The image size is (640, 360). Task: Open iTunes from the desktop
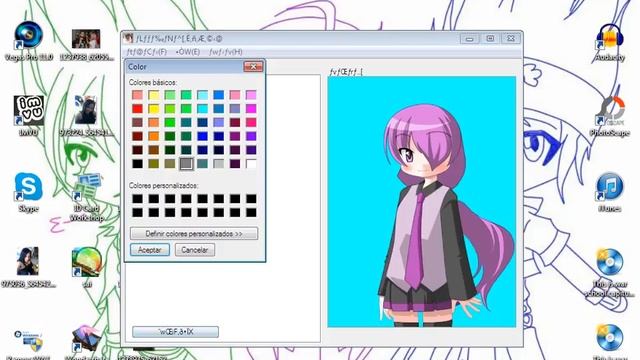[609, 192]
